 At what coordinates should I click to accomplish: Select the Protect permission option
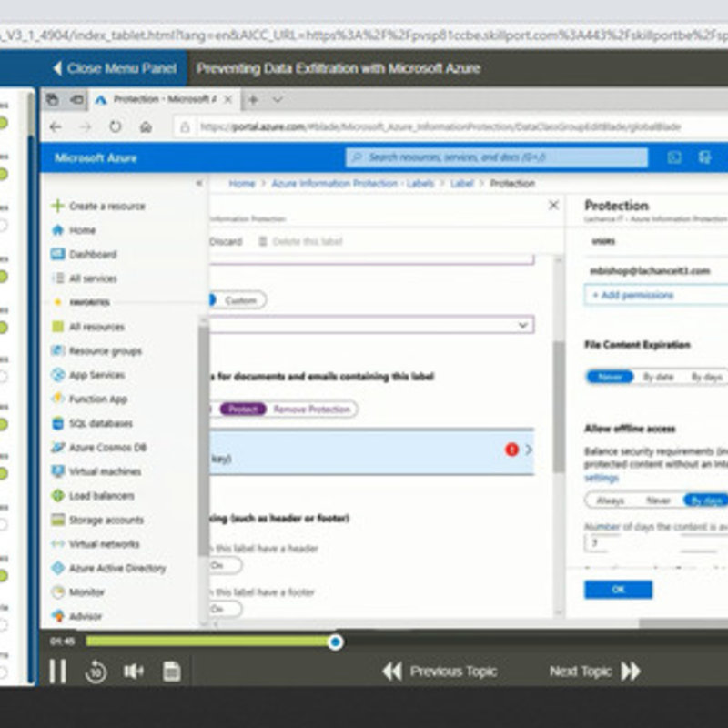[243, 409]
